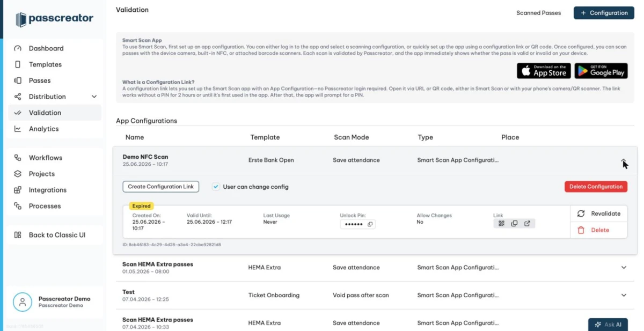Viewport: 644px width, 331px height.
Task: Open the Ask AI assistant
Action: tap(608, 325)
